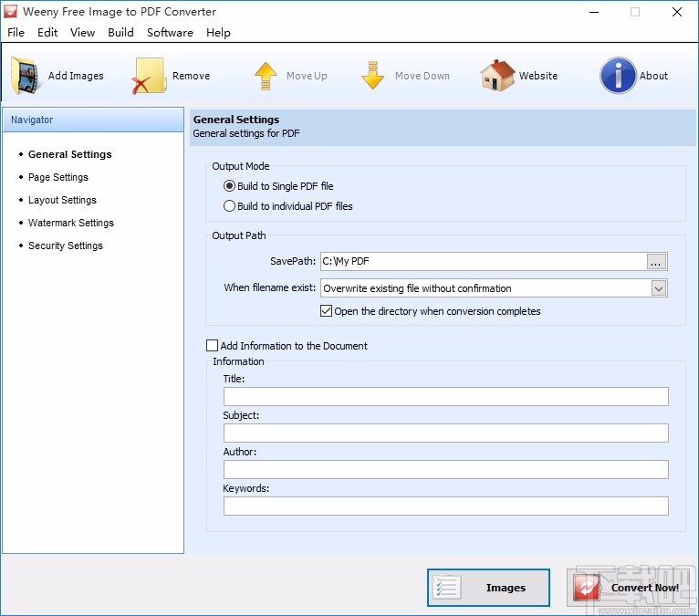The height and width of the screenshot is (616, 699).
Task: Click the Keywords input field
Action: 446,506
